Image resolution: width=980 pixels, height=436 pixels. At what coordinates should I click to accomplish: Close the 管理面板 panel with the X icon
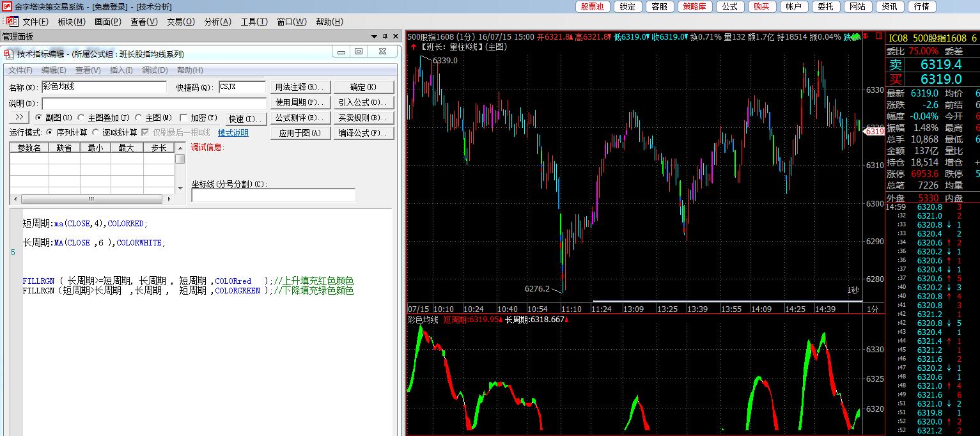pyautogui.click(x=396, y=37)
